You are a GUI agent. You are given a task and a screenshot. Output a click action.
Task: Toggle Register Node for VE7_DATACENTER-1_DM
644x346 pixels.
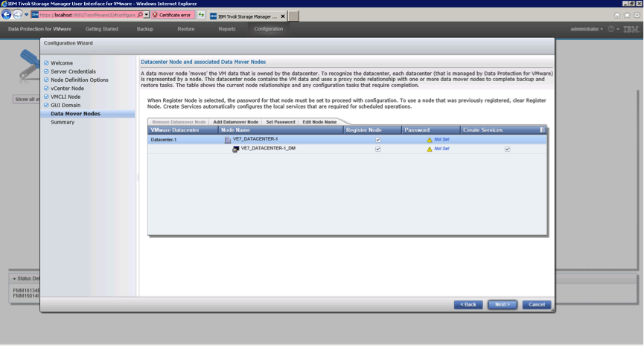pyautogui.click(x=378, y=150)
